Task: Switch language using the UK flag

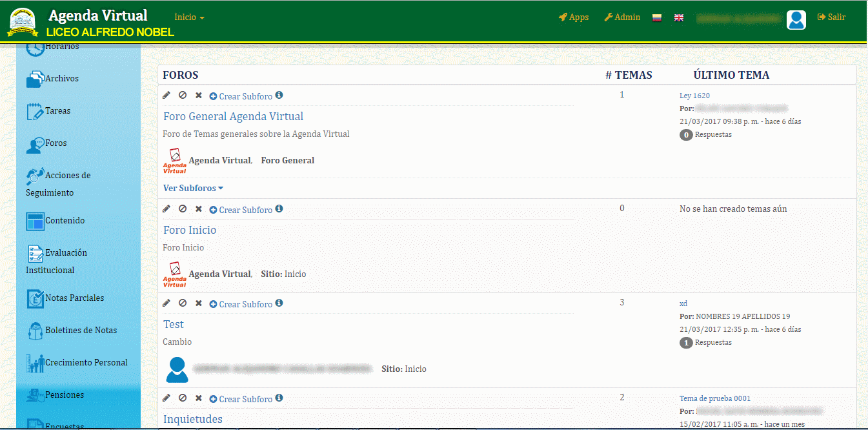Action: click(679, 18)
